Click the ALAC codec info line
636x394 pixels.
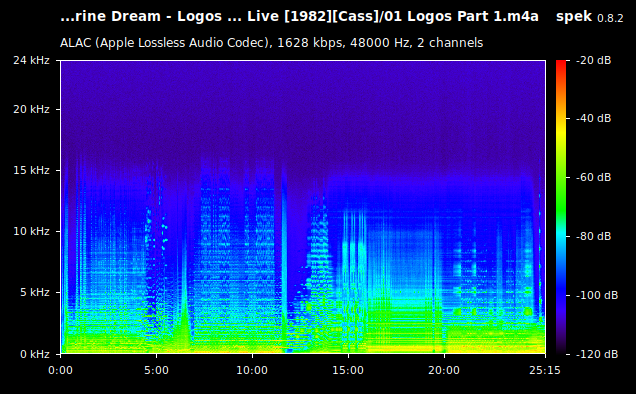(271, 43)
